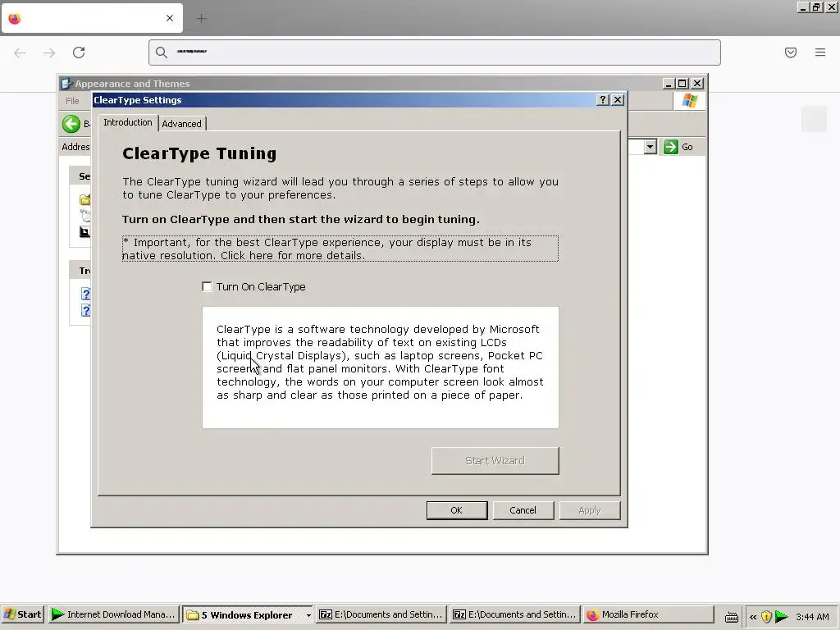
Task: Open second E:\Documents and Settings 7z taskbar item
Action: 515,614
